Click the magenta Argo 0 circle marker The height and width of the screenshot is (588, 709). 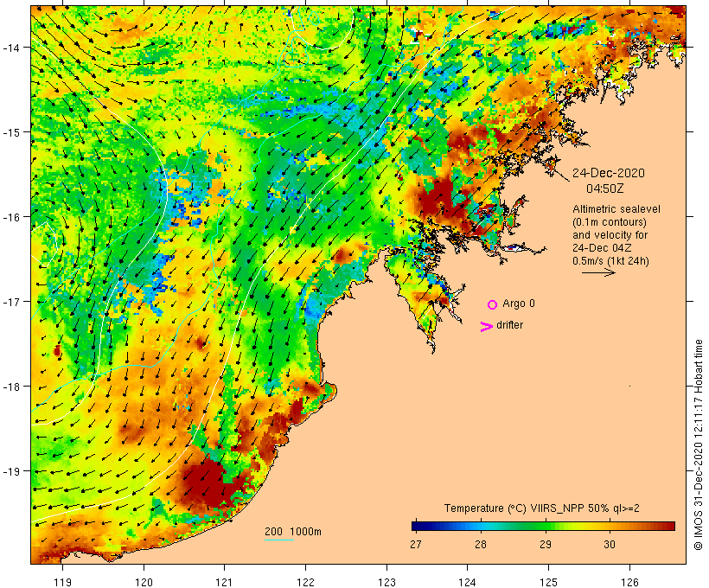492,304
